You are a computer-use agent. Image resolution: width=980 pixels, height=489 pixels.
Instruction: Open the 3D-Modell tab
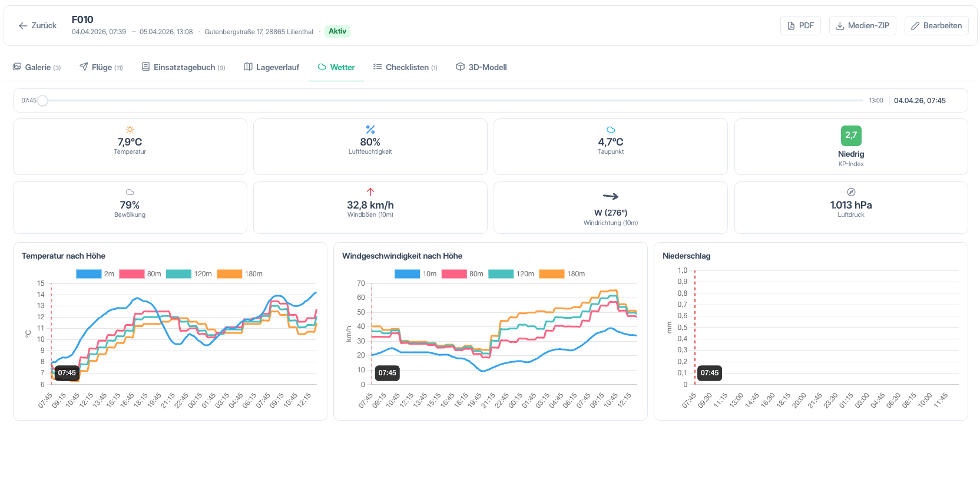481,67
